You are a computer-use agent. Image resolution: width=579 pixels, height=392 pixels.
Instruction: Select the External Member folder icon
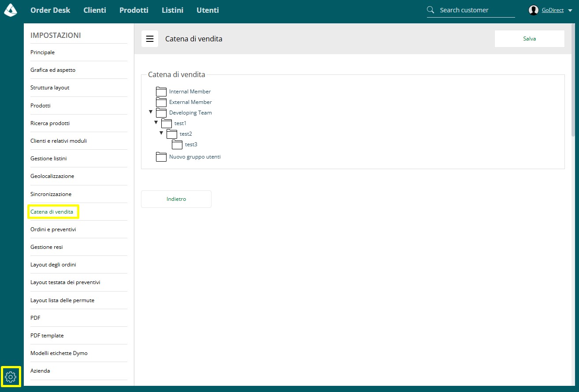[161, 102]
